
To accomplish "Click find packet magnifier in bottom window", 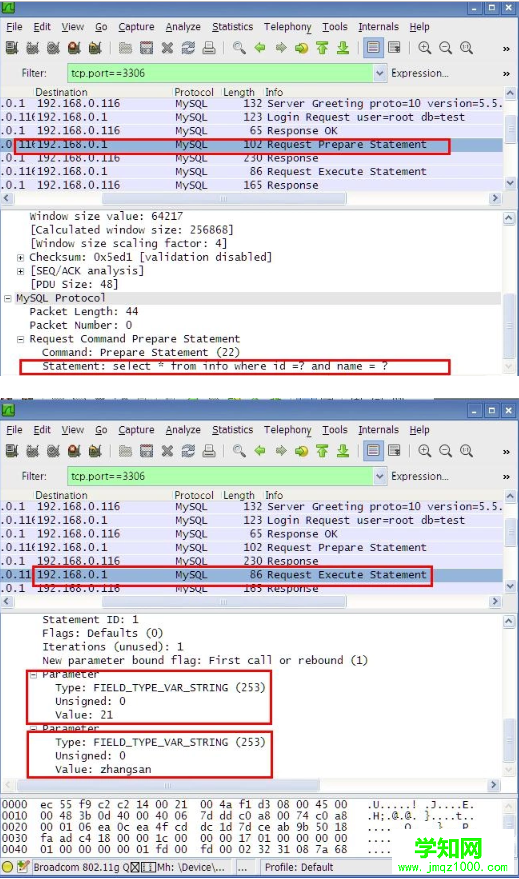I will tap(239, 451).
